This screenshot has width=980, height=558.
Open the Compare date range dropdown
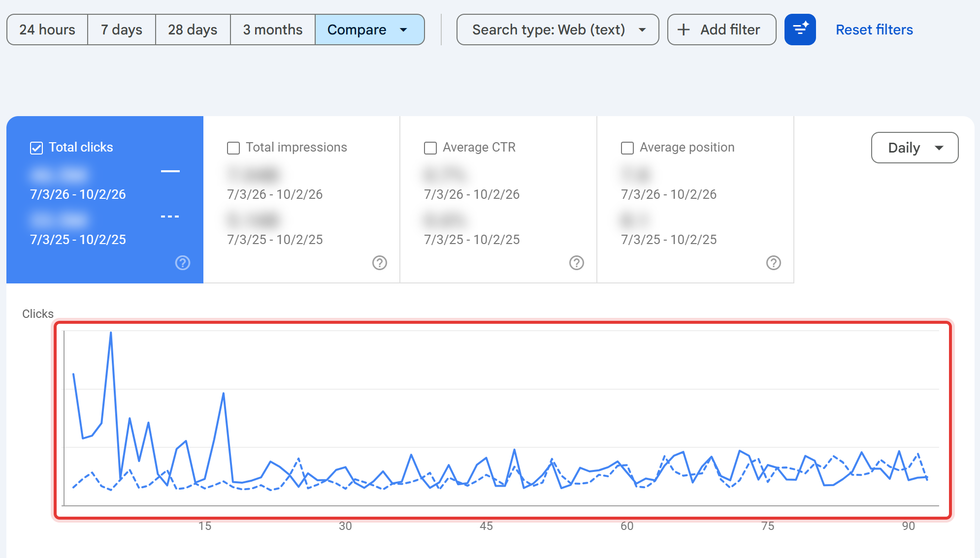369,30
